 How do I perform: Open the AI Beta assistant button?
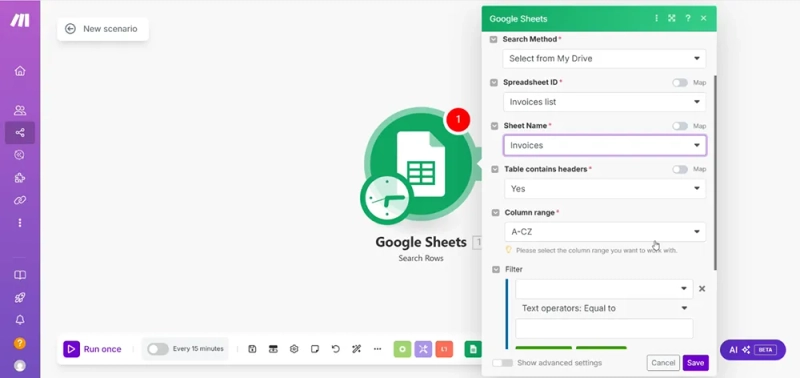pos(753,350)
